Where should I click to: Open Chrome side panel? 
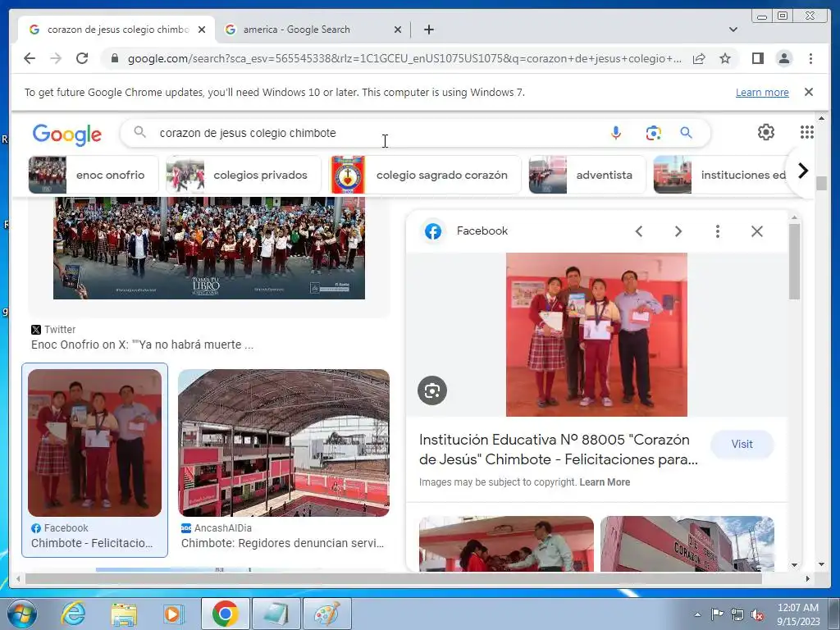[x=757, y=58]
